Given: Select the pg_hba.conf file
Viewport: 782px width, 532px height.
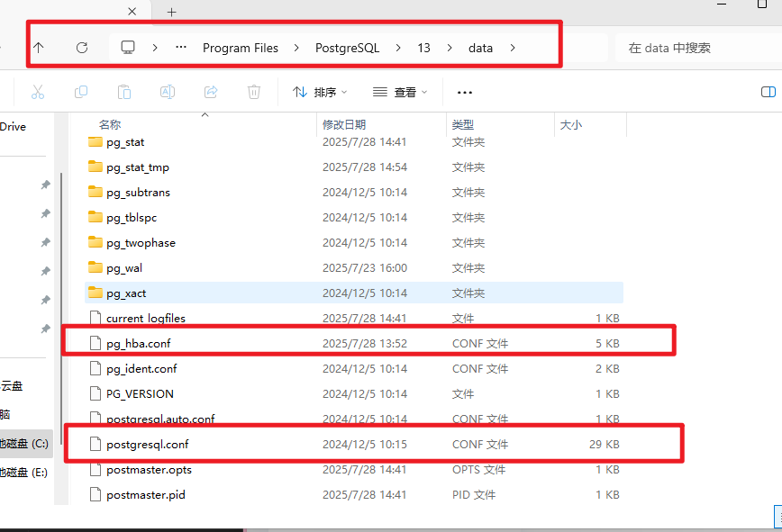Looking at the screenshot, I should click(138, 342).
